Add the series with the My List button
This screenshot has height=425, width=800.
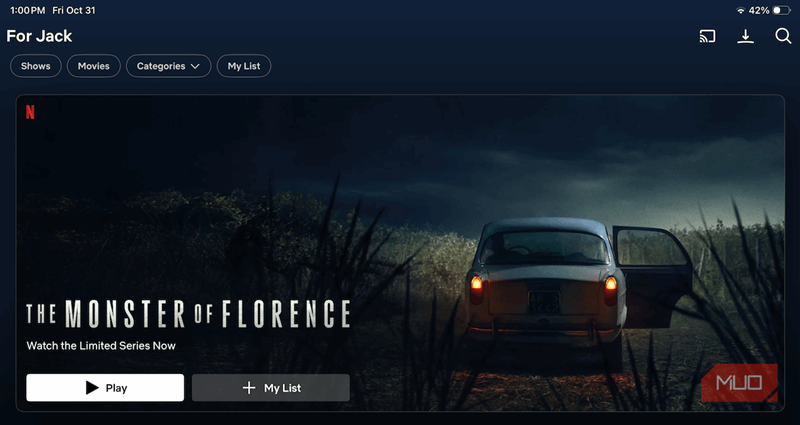(x=271, y=388)
